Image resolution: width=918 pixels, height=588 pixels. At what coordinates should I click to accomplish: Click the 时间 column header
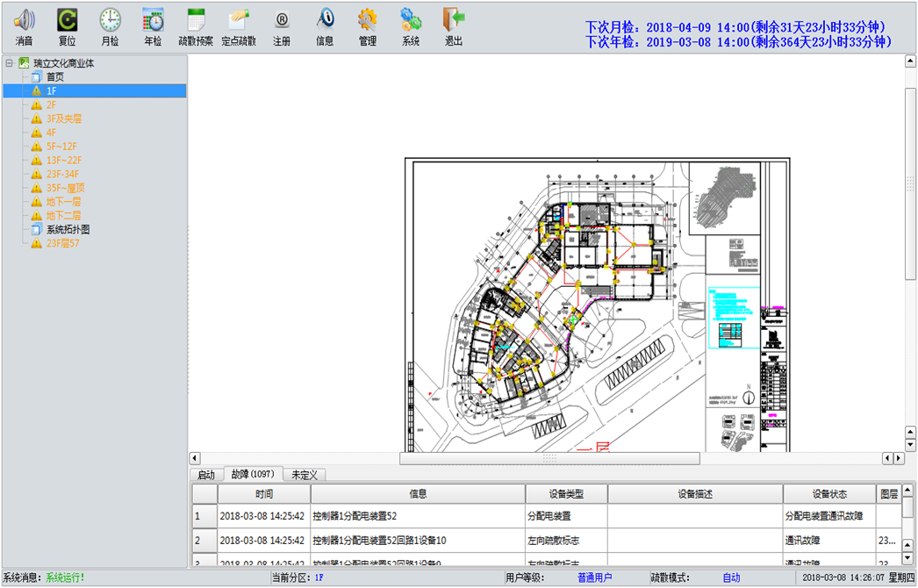pos(263,494)
